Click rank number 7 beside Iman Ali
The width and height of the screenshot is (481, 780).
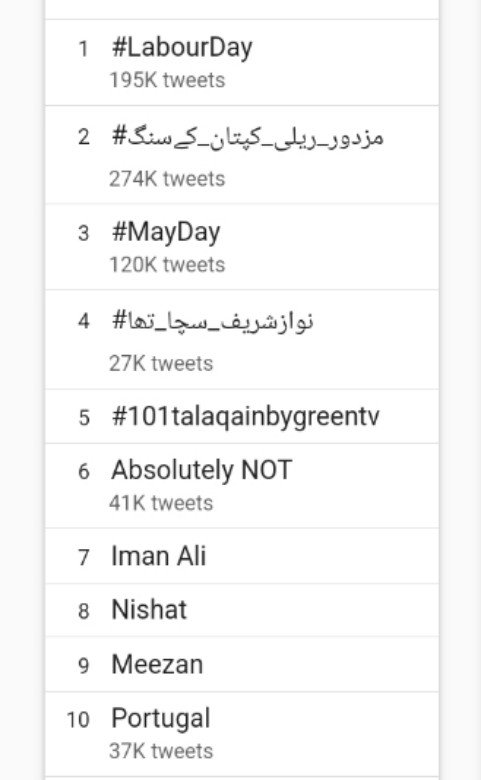point(84,557)
